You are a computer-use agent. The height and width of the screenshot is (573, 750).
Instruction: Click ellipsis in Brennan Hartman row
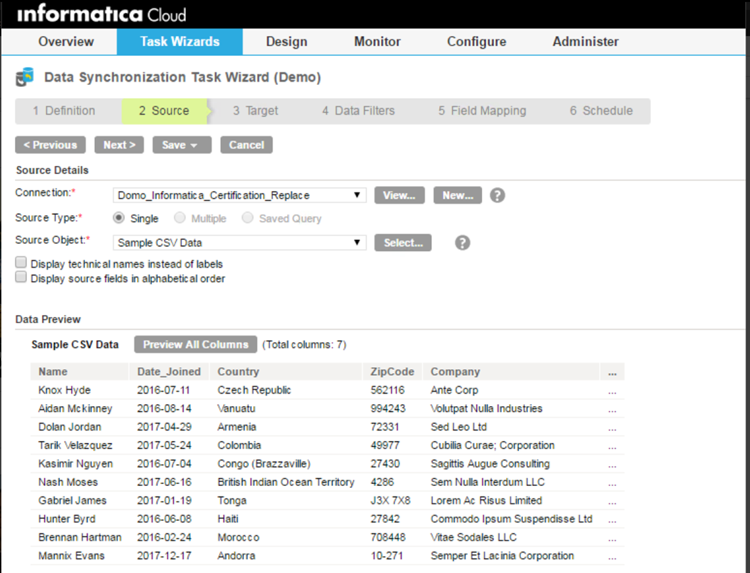click(x=612, y=538)
